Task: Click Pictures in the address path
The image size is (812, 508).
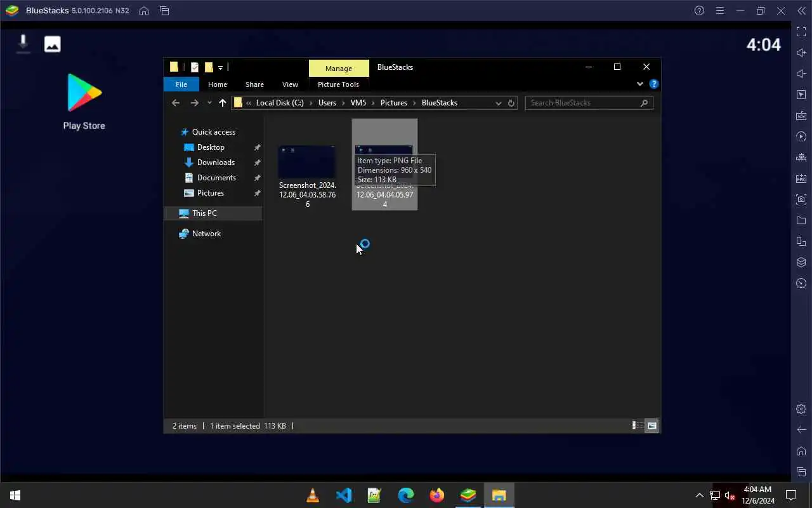Action: 394,103
